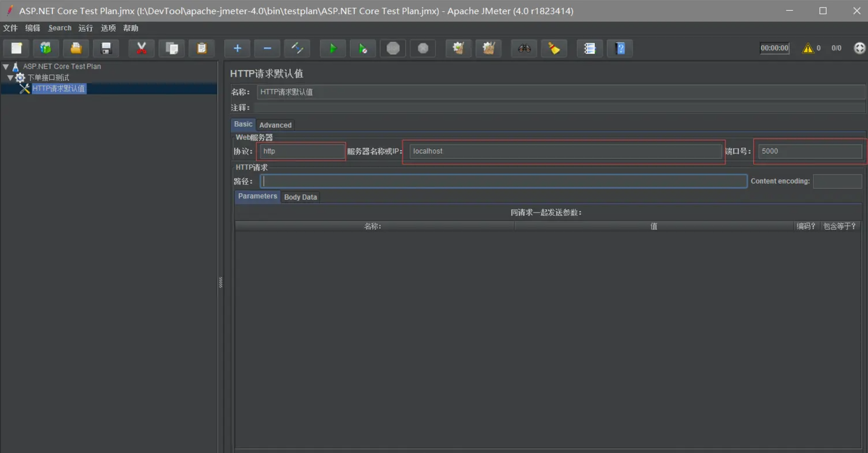868x453 pixels.
Task: Select the Parameters tab
Action: [x=257, y=196]
